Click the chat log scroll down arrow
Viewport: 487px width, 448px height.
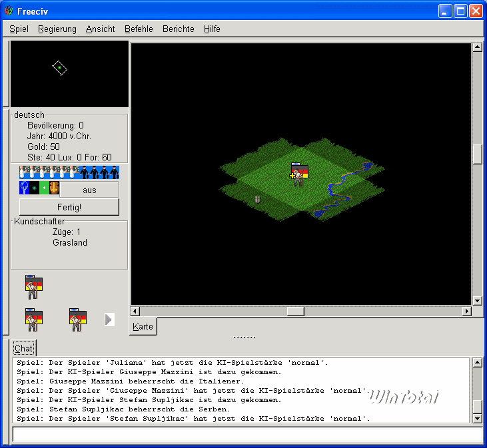pos(478,419)
